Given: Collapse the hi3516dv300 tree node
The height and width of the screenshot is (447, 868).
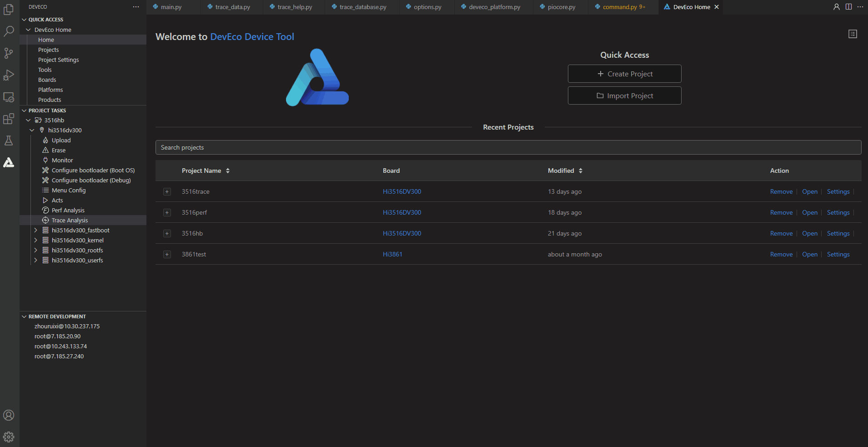Looking at the screenshot, I should (32, 130).
